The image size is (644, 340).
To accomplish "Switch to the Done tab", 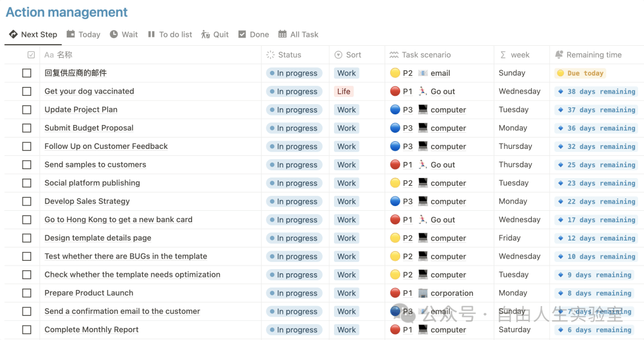I will [x=253, y=35].
